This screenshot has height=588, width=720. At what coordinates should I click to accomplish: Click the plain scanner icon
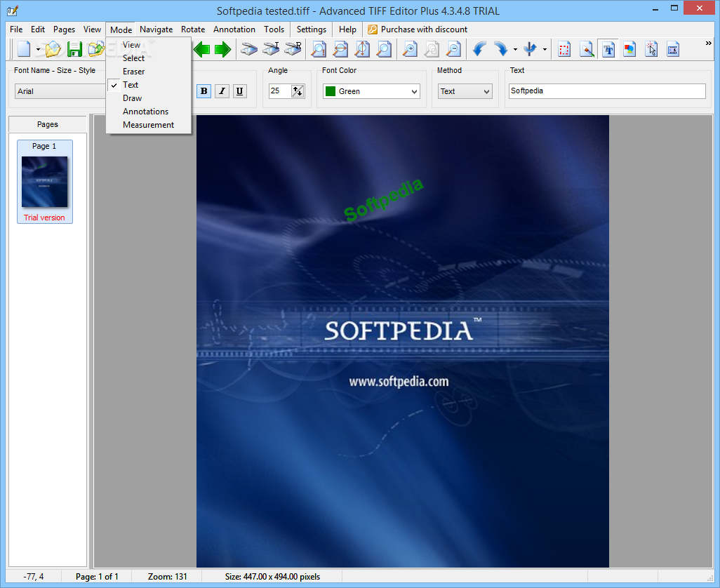point(249,49)
